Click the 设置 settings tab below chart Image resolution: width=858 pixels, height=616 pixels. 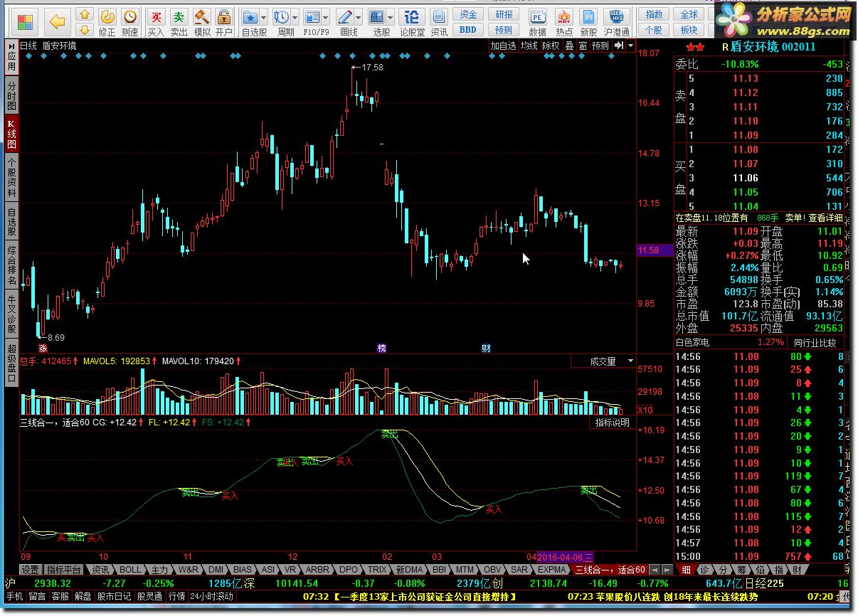(30, 570)
